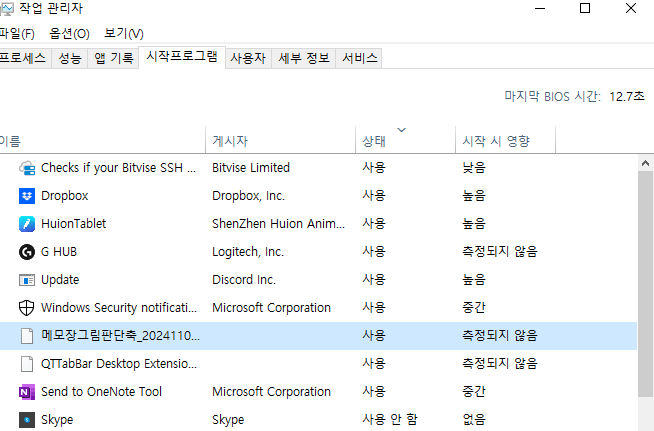
Task: Click the Task Manager title bar icon
Action: (x=7, y=8)
